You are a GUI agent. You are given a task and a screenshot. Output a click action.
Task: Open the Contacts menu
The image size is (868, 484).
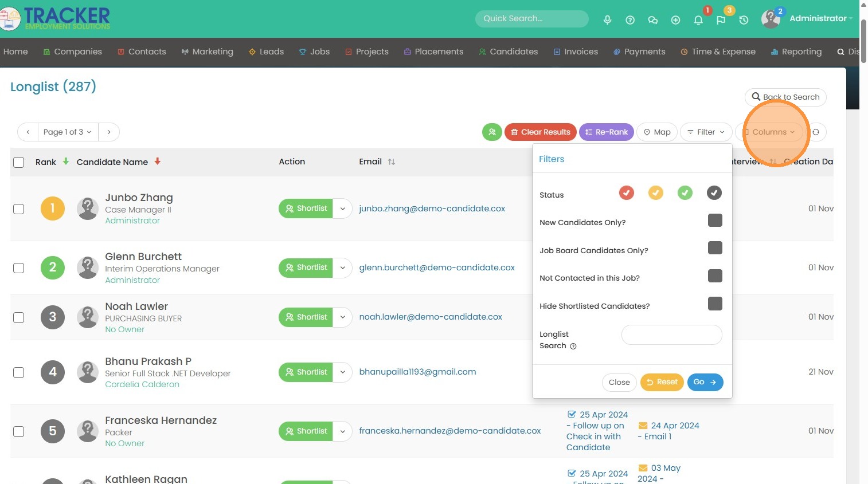click(x=142, y=52)
